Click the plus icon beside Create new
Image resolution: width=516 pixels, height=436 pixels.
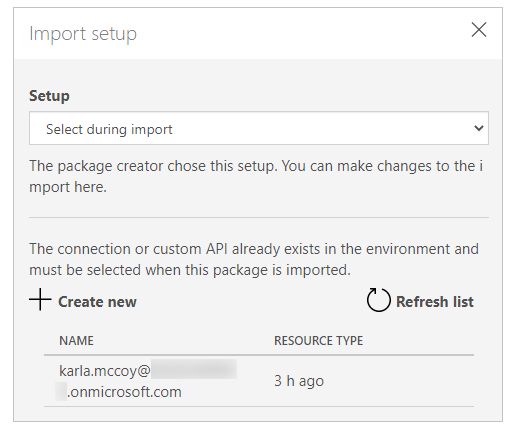coord(40,299)
